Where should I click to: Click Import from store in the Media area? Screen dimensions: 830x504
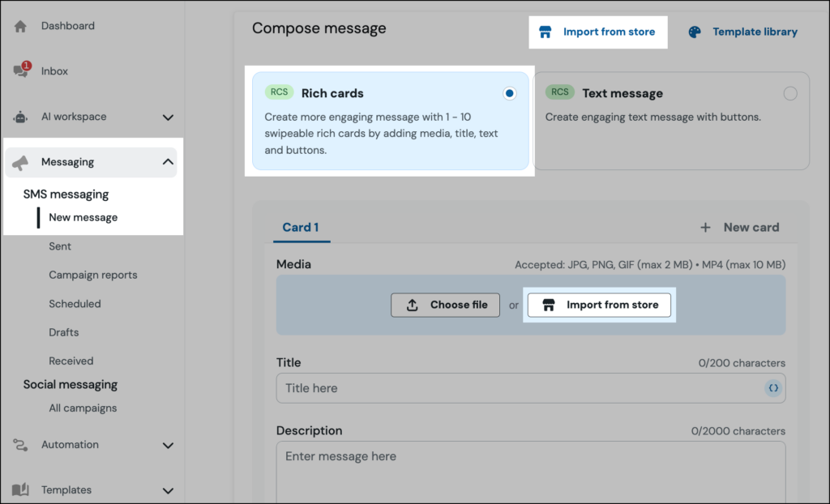600,305
